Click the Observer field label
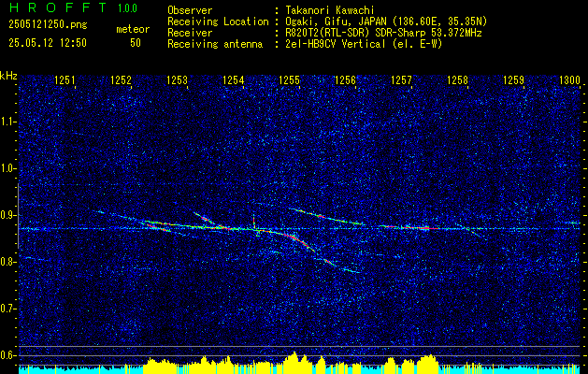This screenshot has height=374, width=588. [190, 10]
